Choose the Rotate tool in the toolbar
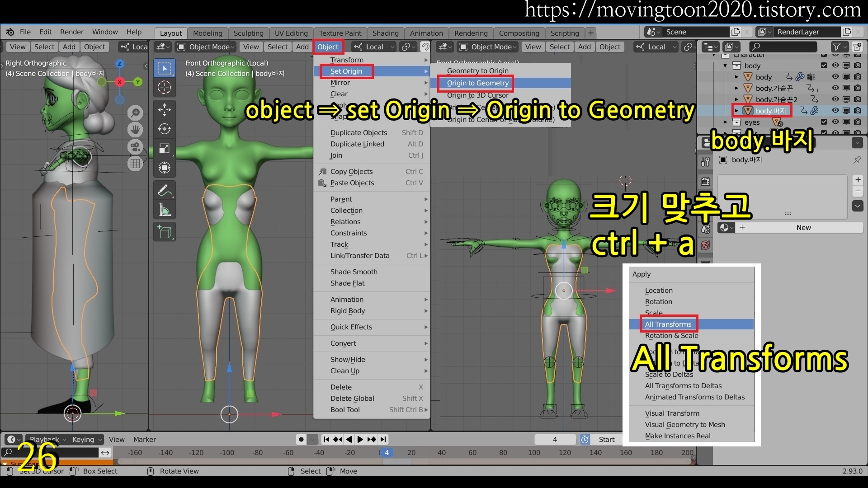Screen dimensions: 868x488 [165, 129]
